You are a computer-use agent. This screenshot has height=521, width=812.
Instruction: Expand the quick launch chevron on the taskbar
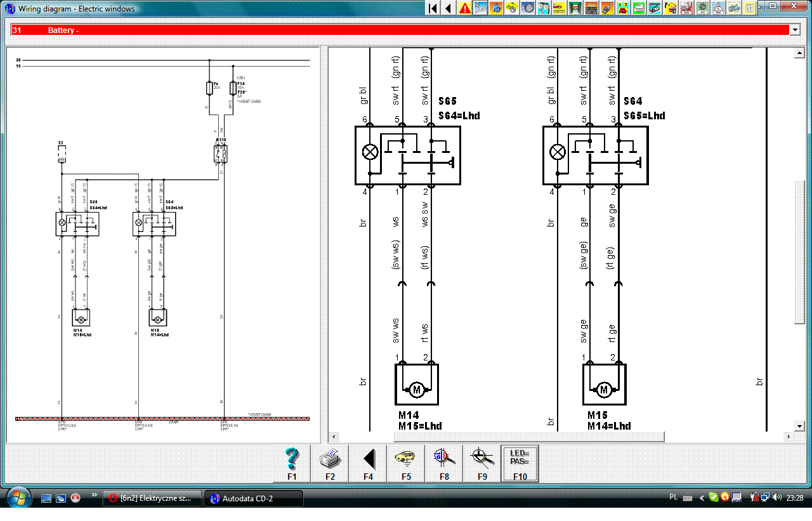point(95,495)
